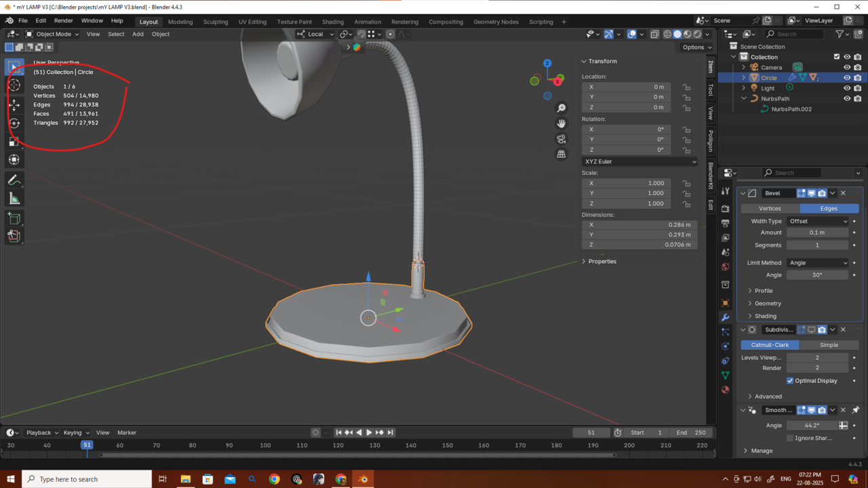
Task: Select the Measure tool
Action: (x=14, y=199)
